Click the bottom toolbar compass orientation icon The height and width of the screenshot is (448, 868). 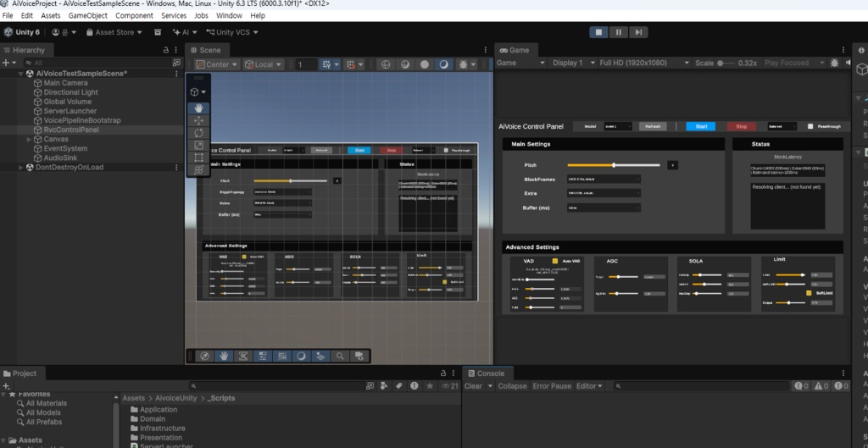pyautogui.click(x=204, y=357)
